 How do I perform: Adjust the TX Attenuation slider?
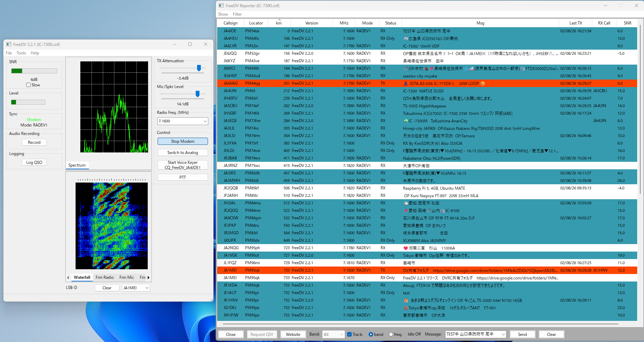pos(199,68)
